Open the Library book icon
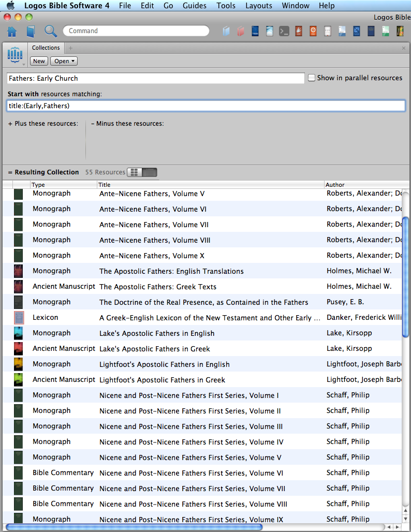Viewport: 411px width, 532px height. click(31, 32)
